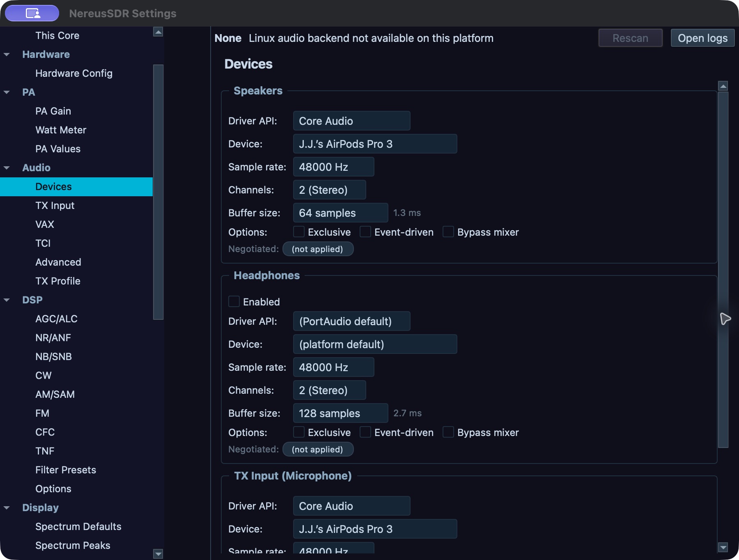Click sidebar scroll-up arrow
Image resolution: width=739 pixels, height=560 pixels.
pyautogui.click(x=158, y=32)
